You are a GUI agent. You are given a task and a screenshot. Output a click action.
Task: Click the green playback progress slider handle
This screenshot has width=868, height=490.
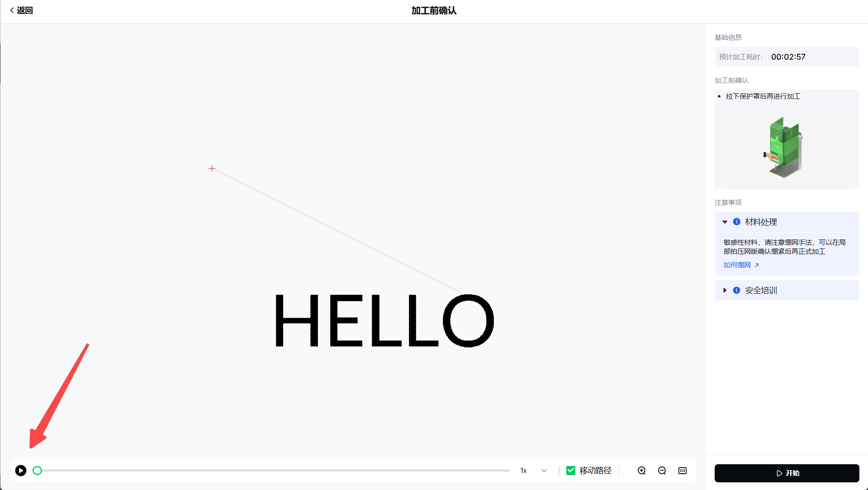click(x=37, y=471)
